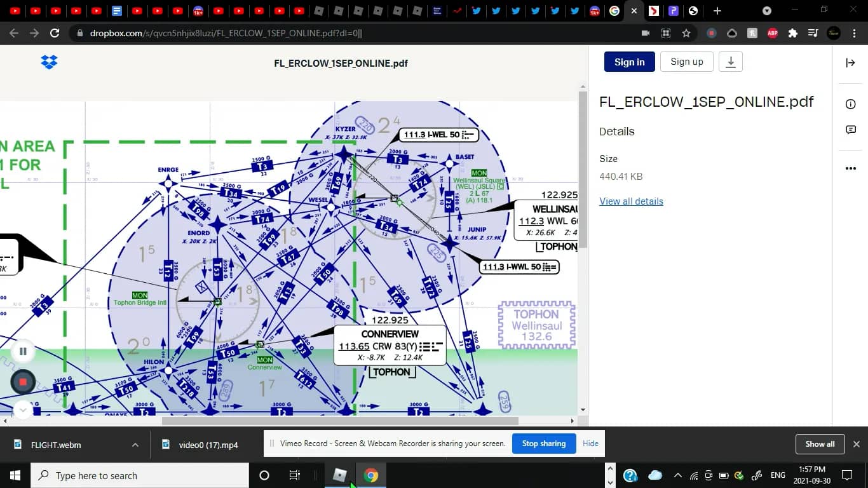This screenshot has width=868, height=488.
Task: Go forward with the browser forward arrow
Action: (34, 33)
